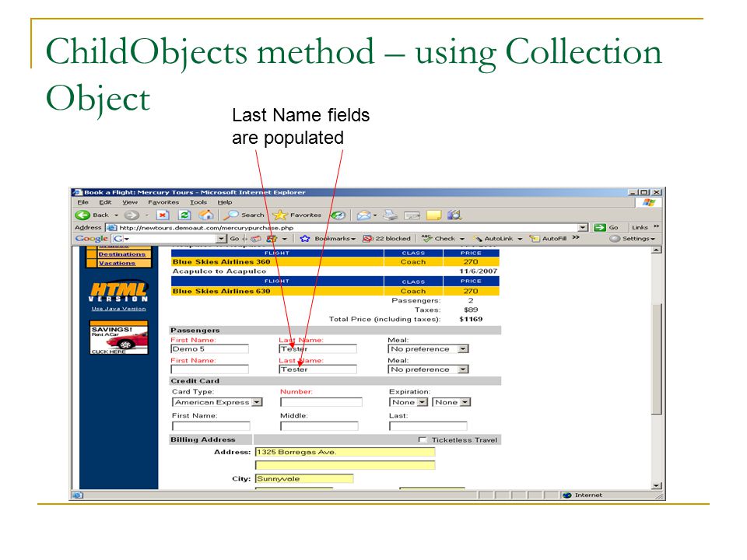Click the first passenger Last Name field
This screenshot has height=560, width=747.
pyautogui.click(x=317, y=349)
